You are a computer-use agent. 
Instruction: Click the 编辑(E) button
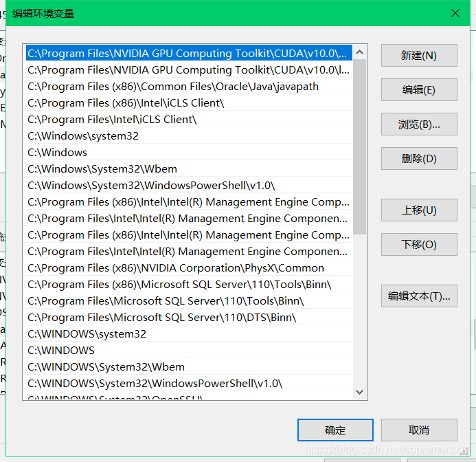(x=419, y=89)
